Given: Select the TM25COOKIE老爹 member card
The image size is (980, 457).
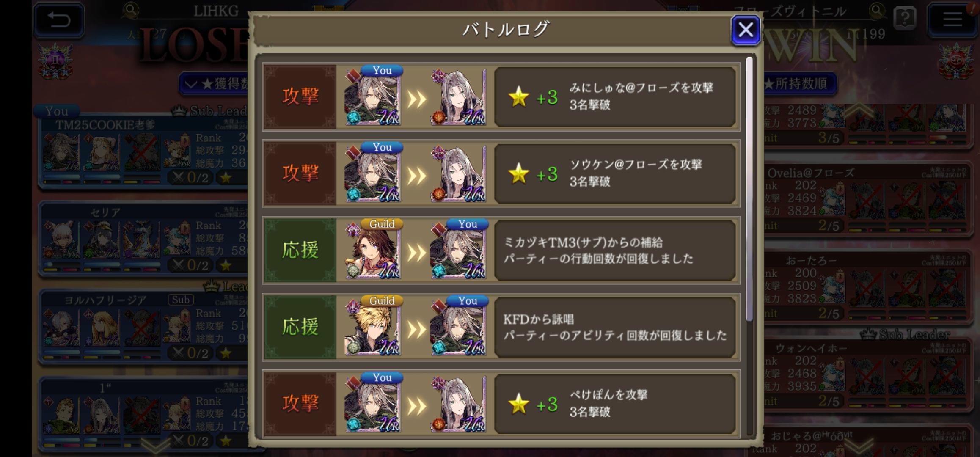Looking at the screenshot, I should (x=143, y=151).
